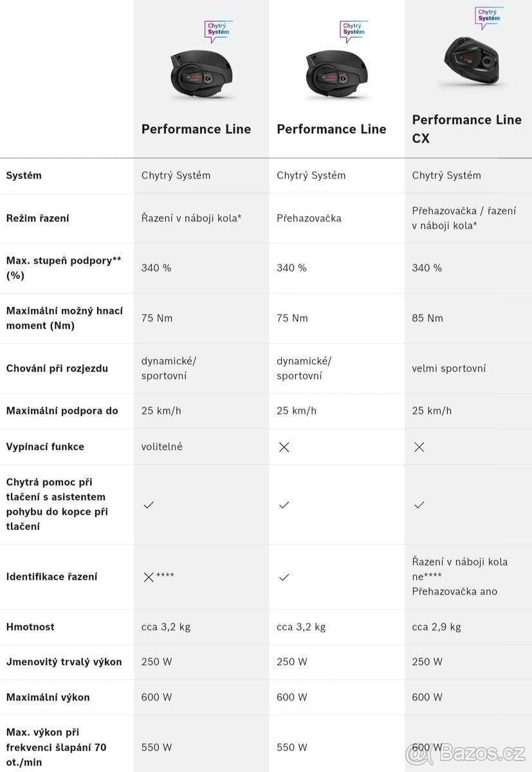Viewport: 532px width, 772px height.
Task: Click Chytrý Systém badge above first motor
Action: [x=219, y=30]
